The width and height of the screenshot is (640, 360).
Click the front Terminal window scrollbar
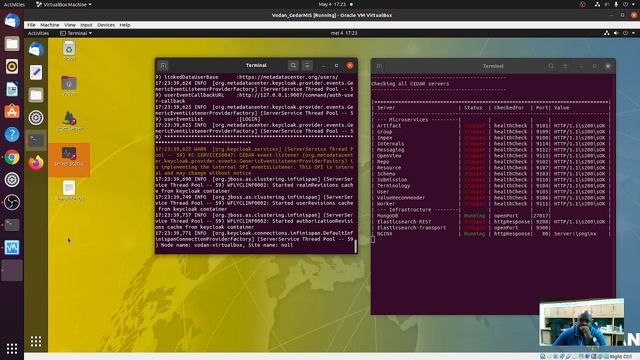coord(356,246)
